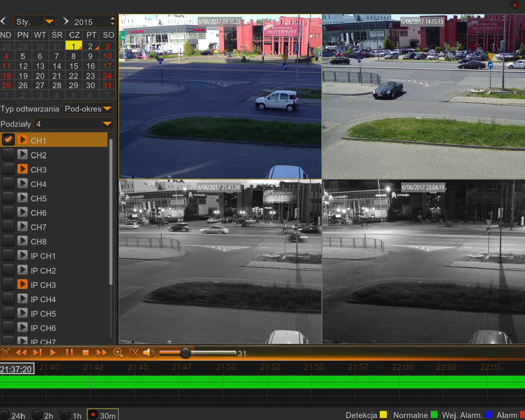Click the 21:50 mark on timeline

click(x=226, y=367)
